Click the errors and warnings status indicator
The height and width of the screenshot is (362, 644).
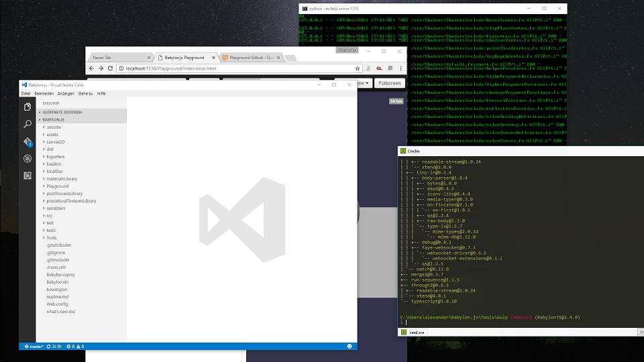tap(74, 346)
